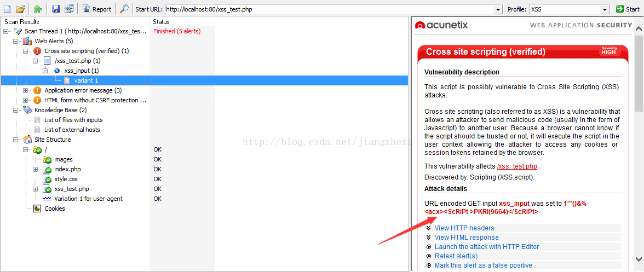
Task: Click the Scan Results column header
Action: [x=76, y=22]
